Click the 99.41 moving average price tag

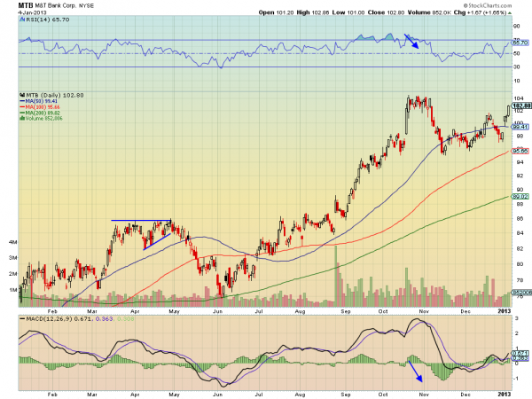coord(520,127)
